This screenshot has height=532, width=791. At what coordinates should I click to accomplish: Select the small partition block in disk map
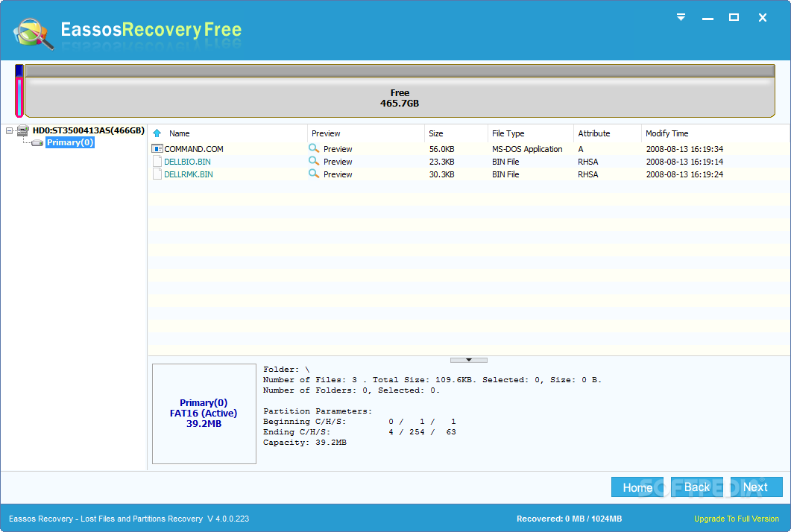pos(19,91)
